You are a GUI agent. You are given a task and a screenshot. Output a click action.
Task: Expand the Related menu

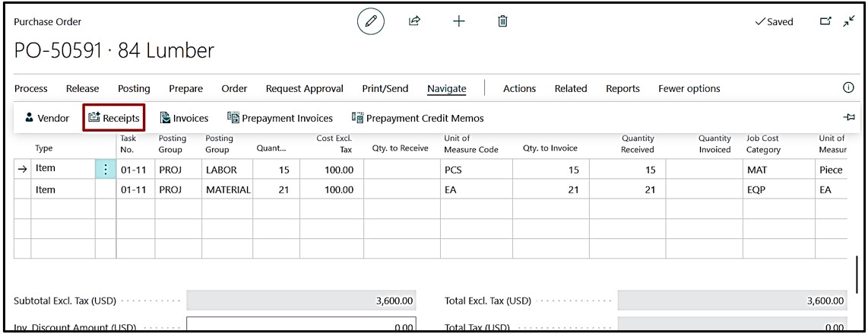570,89
